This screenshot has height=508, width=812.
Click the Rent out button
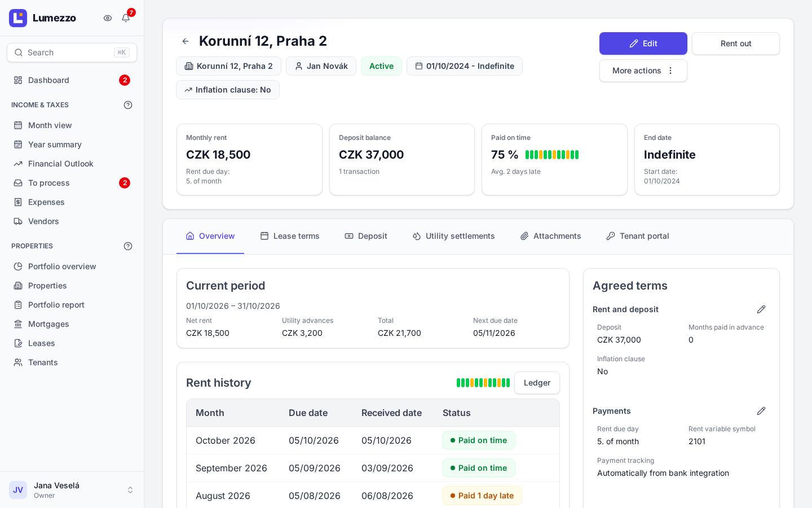[736, 43]
